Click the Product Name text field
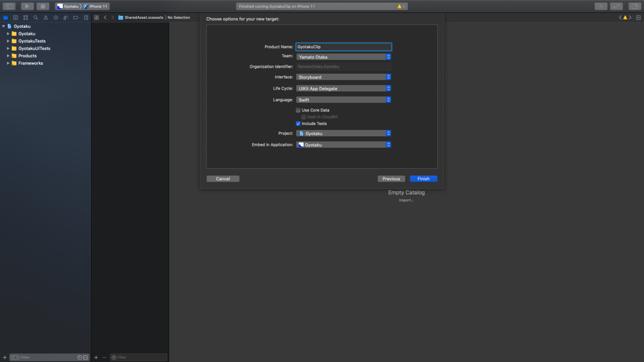The width and height of the screenshot is (644, 362). click(x=343, y=47)
